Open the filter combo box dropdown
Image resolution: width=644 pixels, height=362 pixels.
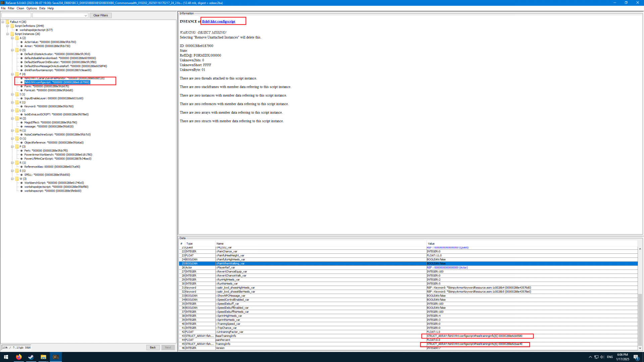pyautogui.click(x=86, y=15)
